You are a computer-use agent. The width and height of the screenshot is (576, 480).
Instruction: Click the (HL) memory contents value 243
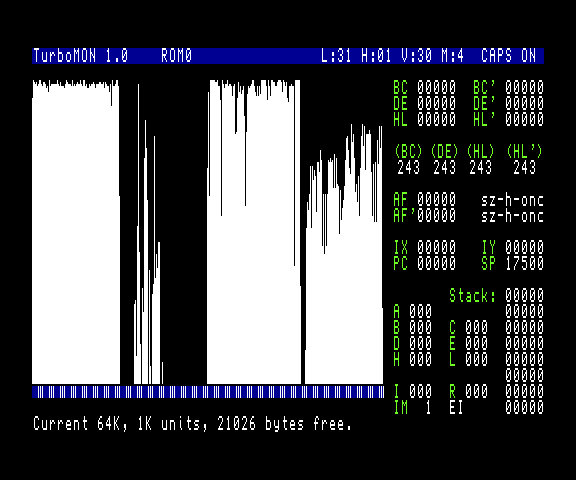coord(480,167)
